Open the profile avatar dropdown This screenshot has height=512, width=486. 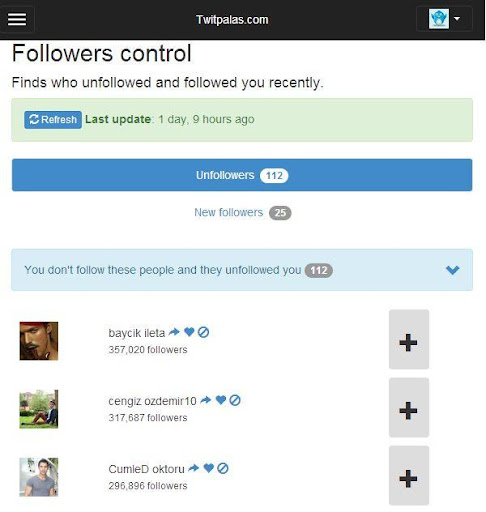(x=444, y=19)
